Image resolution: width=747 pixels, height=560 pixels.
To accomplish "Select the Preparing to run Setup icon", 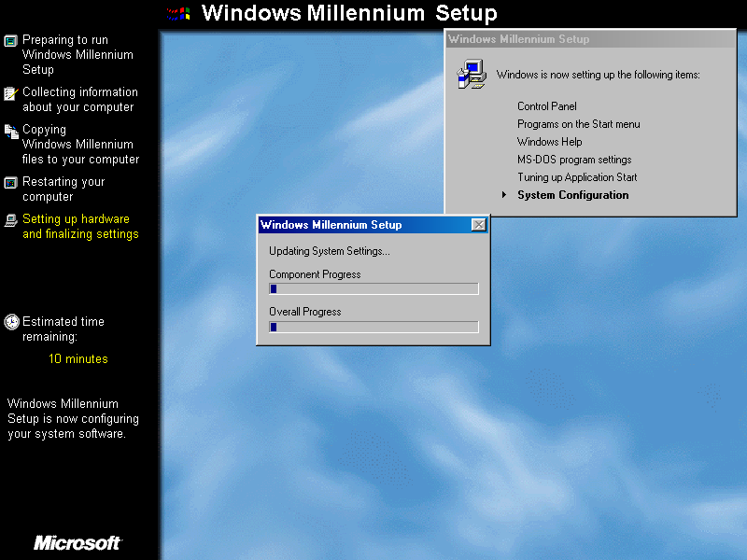I will click(x=10, y=40).
